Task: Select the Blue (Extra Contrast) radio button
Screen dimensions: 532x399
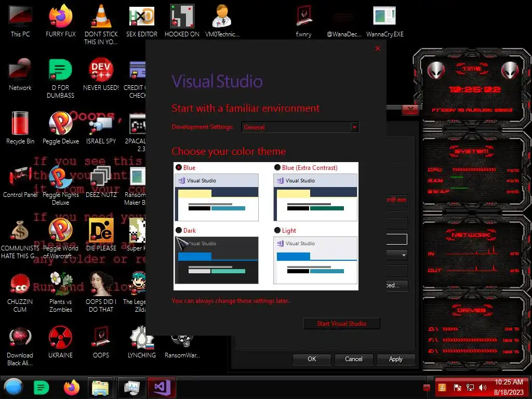Action: point(277,168)
